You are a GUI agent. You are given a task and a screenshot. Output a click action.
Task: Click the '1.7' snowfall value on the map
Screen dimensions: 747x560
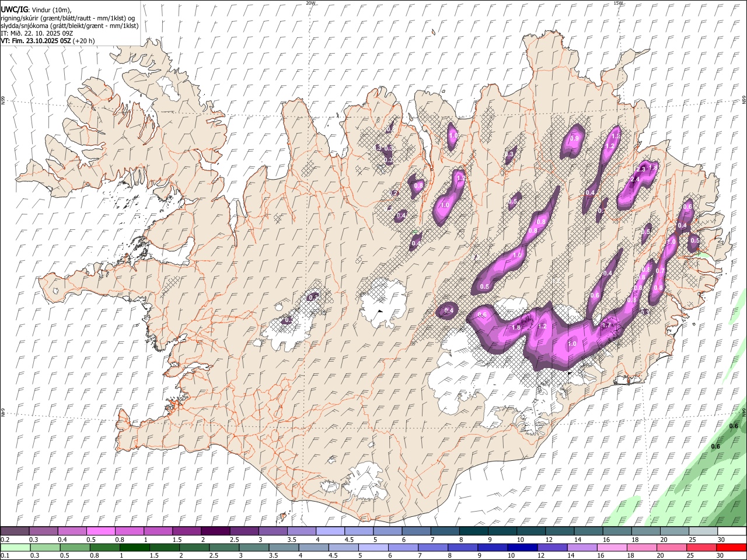pos(606,325)
